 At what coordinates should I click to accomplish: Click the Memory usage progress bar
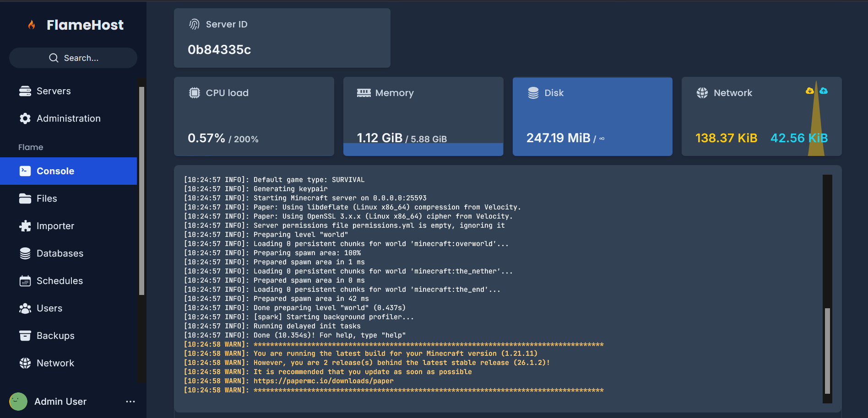(423, 150)
